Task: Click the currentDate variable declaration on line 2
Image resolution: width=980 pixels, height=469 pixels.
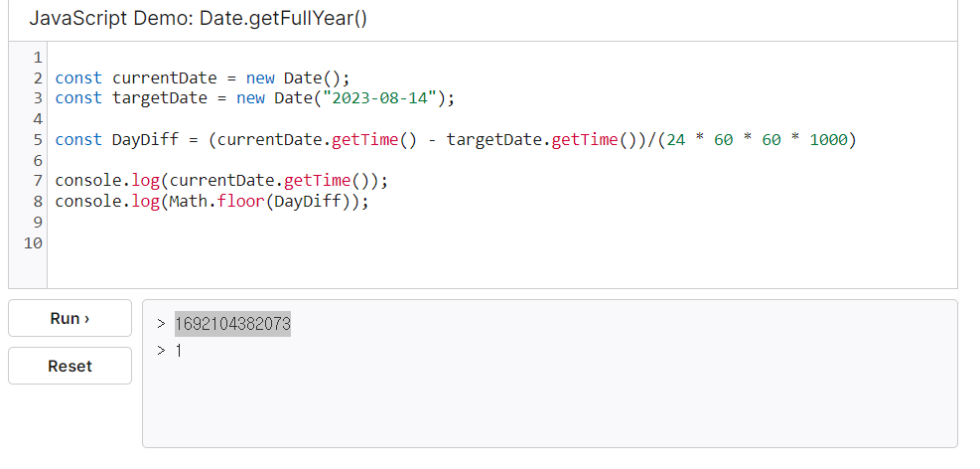Action: tap(165, 78)
